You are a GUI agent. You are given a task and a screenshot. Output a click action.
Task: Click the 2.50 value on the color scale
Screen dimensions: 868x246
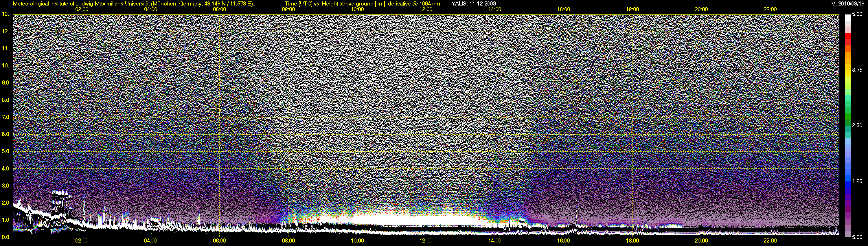[857, 125]
